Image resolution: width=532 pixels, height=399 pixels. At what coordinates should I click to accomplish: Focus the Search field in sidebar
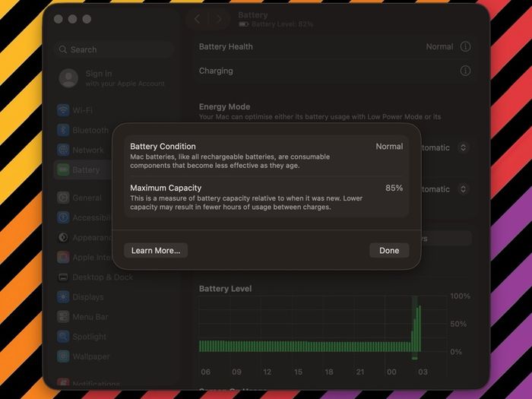pos(114,49)
